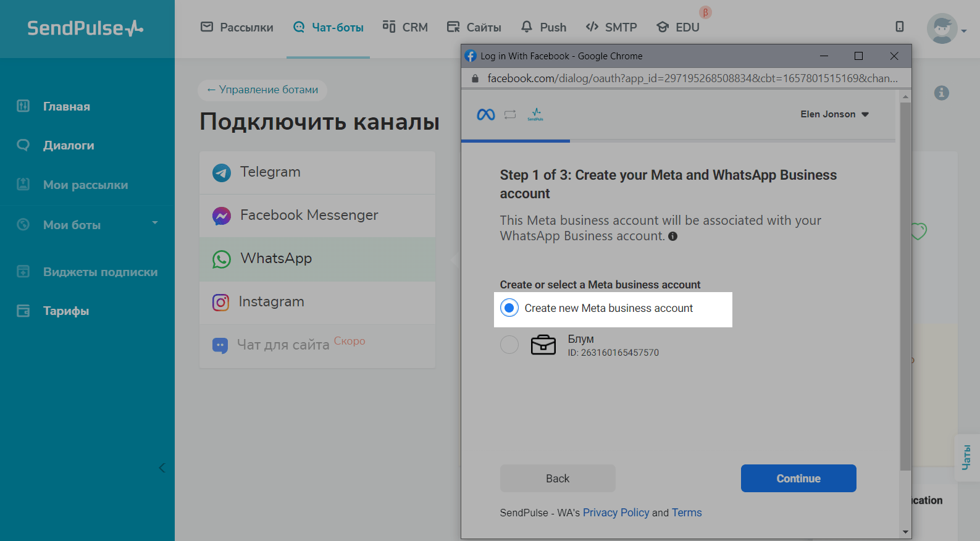This screenshot has width=980, height=541.
Task: Click the SendPulse app icon in dialog
Action: point(535,114)
